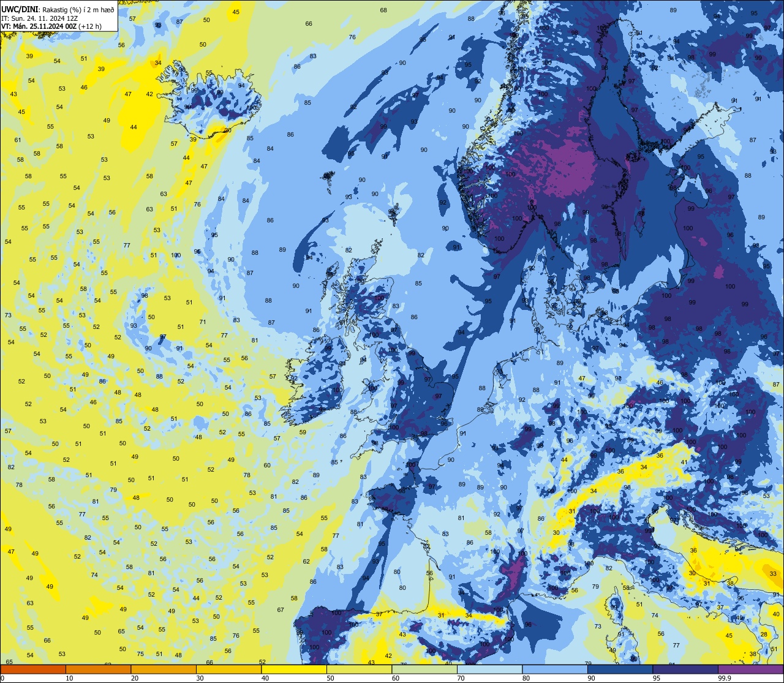The width and height of the screenshot is (784, 683).
Task: Click the 20 tick label on the legend scale
Action: [x=134, y=678]
